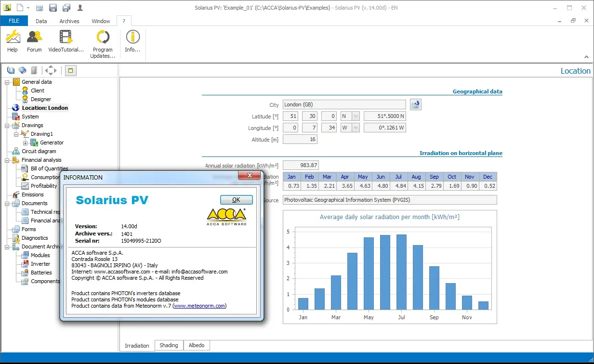The image size is (594, 364).
Task: Open the FILE menu
Action: coord(14,21)
